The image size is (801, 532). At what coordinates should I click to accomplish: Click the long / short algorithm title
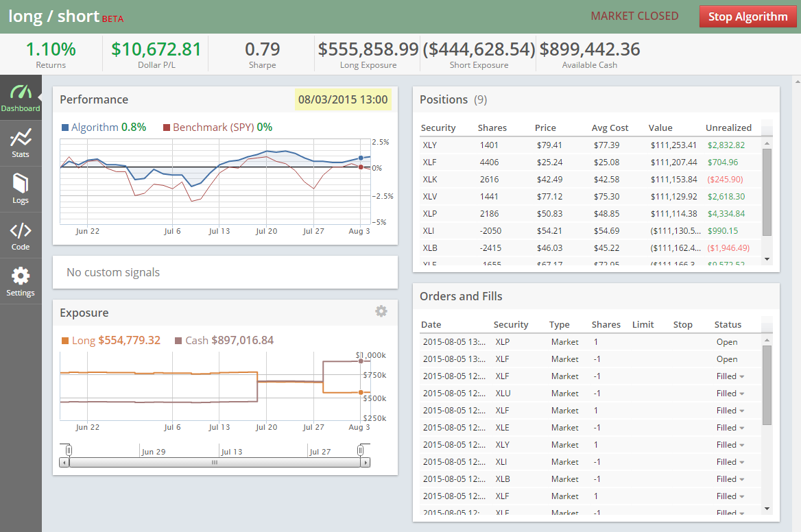coord(54,16)
